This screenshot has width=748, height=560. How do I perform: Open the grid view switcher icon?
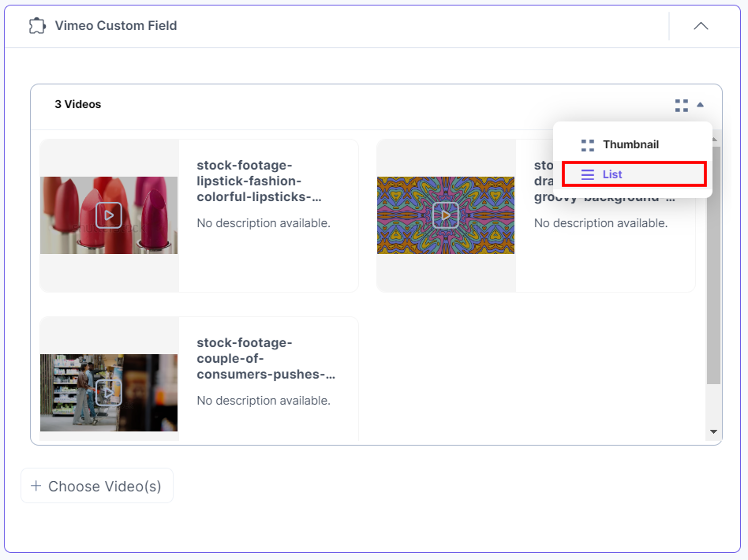tap(681, 105)
